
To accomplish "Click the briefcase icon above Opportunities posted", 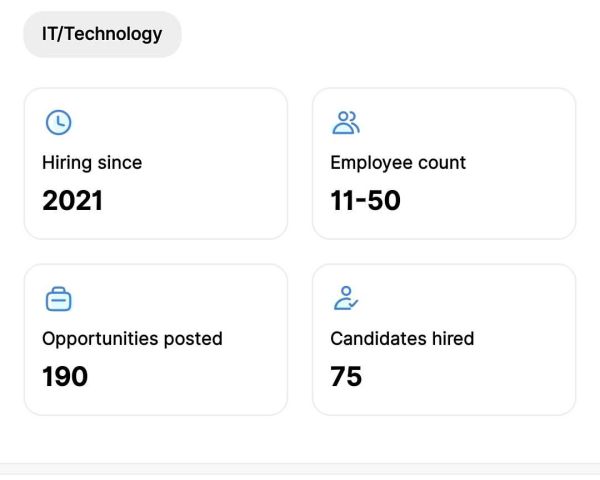I will 59,299.
